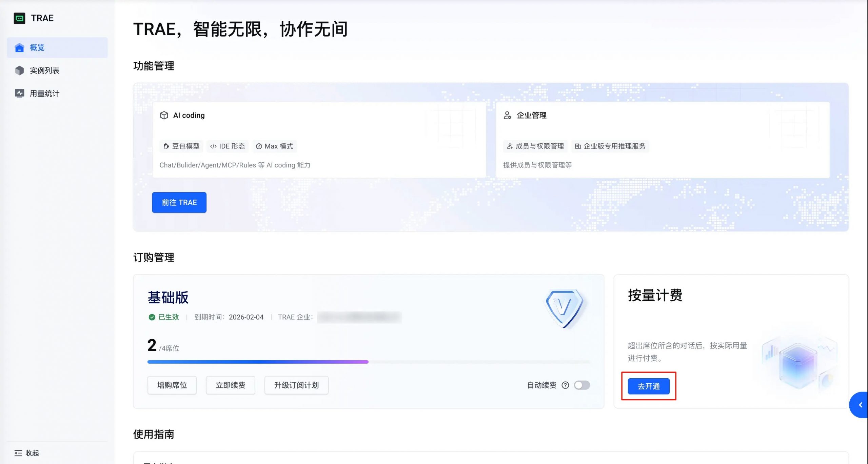Click the 功能管理 section heading
This screenshot has height=464, width=868.
(x=154, y=66)
